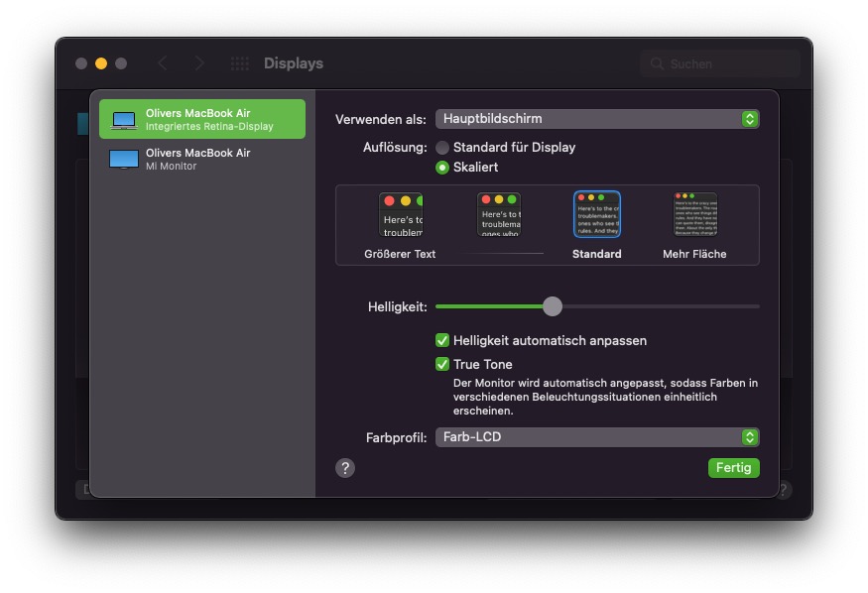Select the integrated Retina display laptop icon
The width and height of the screenshot is (868, 593).
pos(124,120)
